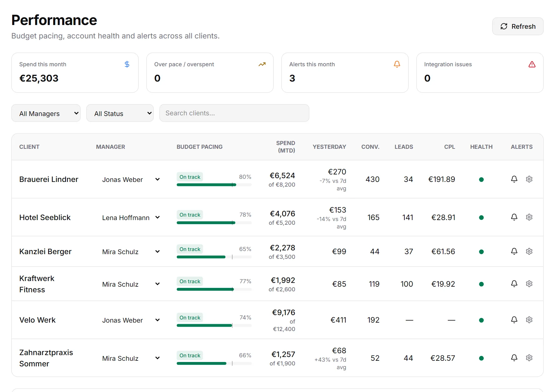Click Kanzlei Berger On track badge
Image resolution: width=555 pixels, height=392 pixels.
[190, 249]
